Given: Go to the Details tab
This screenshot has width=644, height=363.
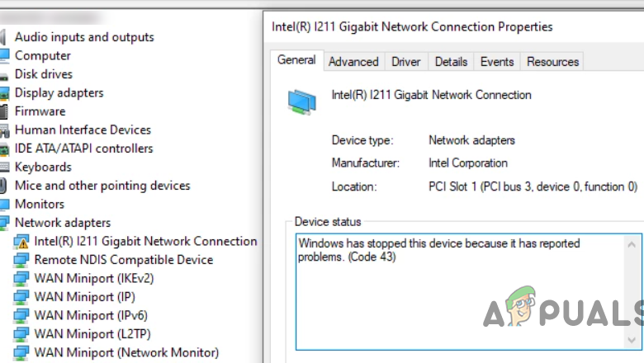Looking at the screenshot, I should pyautogui.click(x=451, y=62).
